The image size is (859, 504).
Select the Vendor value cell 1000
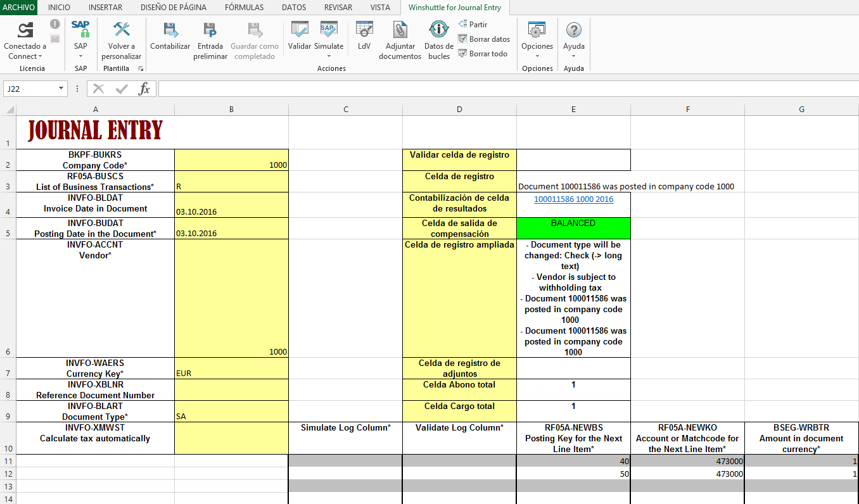[x=231, y=298]
